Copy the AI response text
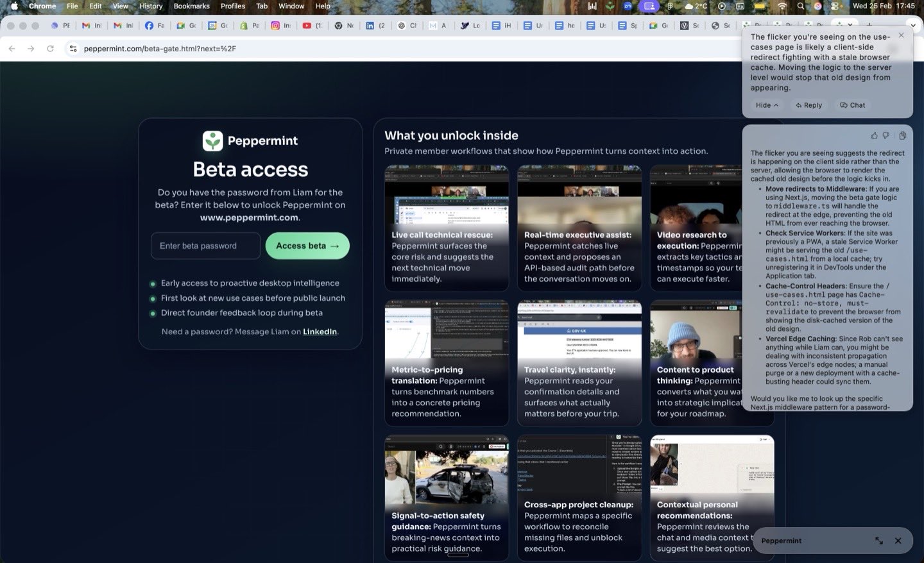This screenshot has width=924, height=563. coord(903,135)
